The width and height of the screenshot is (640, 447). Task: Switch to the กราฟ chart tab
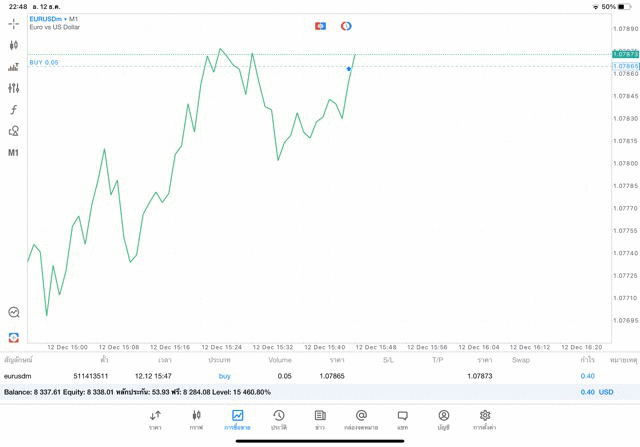click(x=196, y=419)
